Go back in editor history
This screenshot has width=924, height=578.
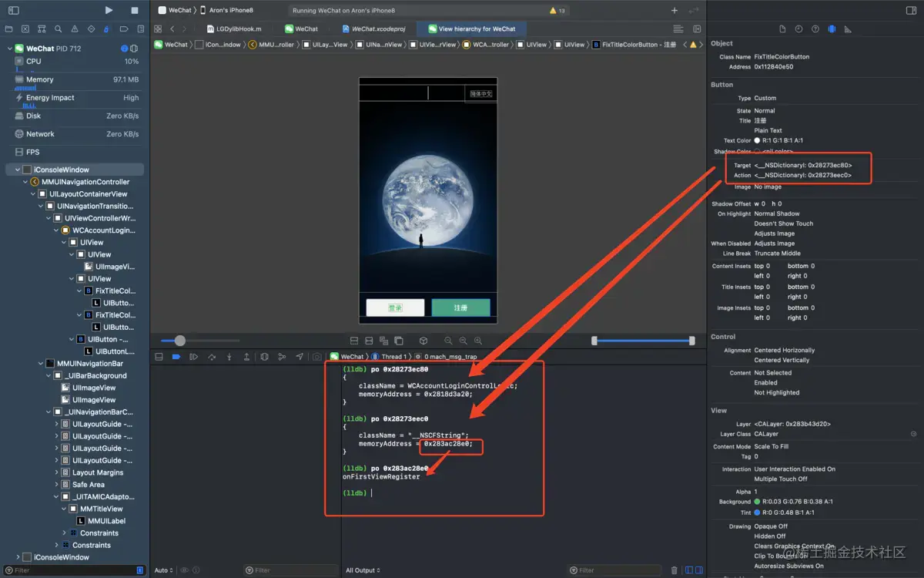tap(172, 29)
